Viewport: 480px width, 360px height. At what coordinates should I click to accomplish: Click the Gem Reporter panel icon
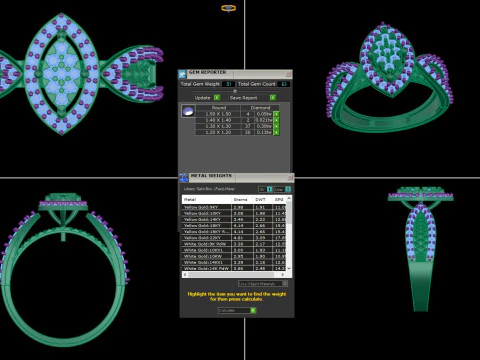(182, 74)
